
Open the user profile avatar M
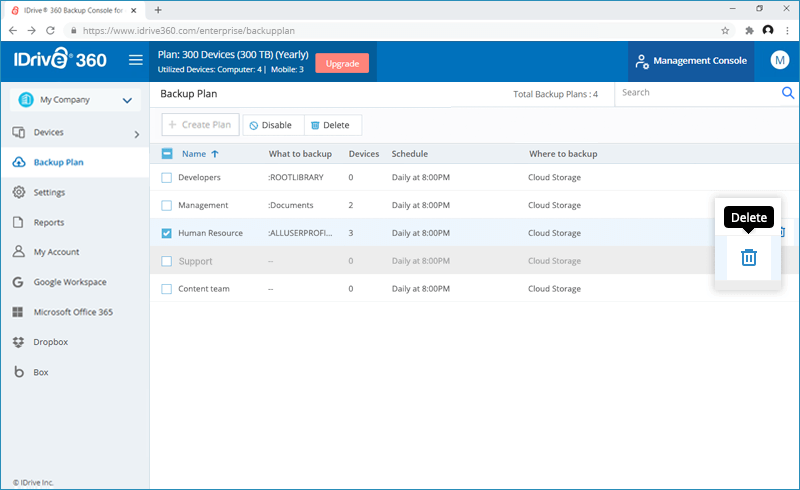coord(780,60)
